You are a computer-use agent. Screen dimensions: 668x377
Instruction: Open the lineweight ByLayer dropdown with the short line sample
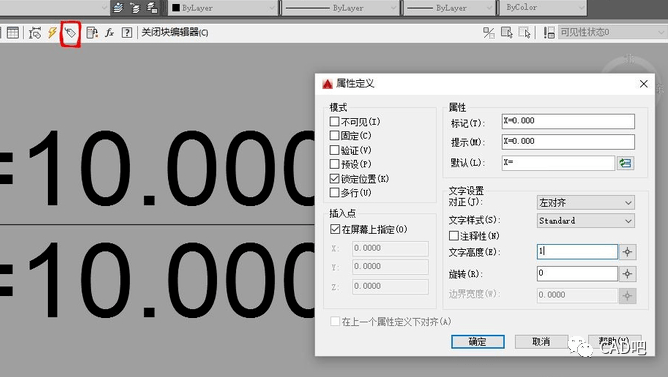449,8
